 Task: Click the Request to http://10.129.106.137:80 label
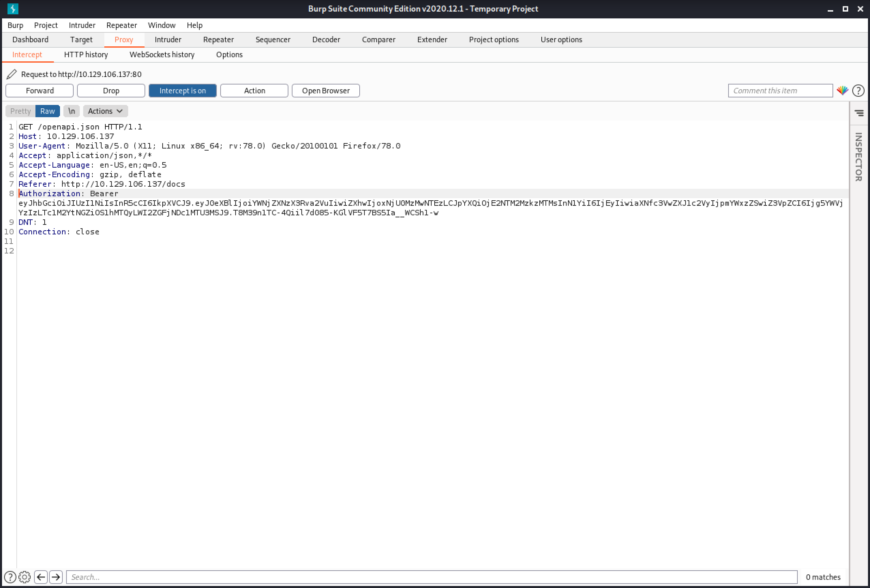click(81, 74)
